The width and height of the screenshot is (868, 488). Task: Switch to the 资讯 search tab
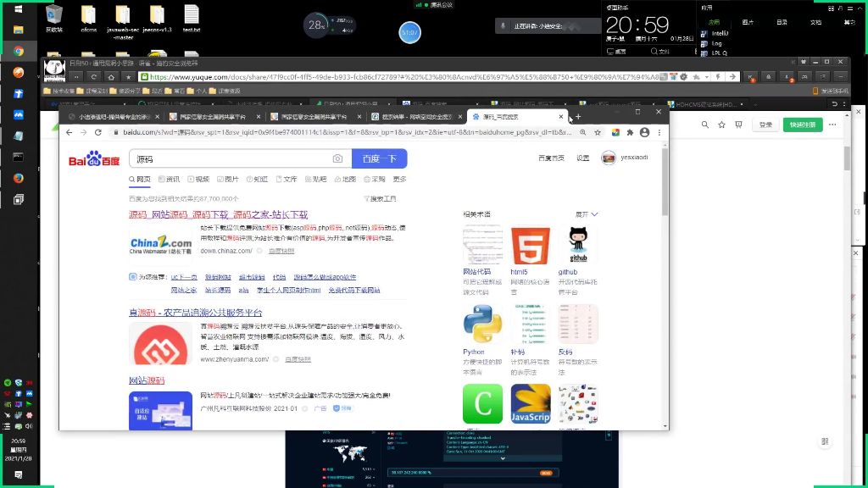(169, 180)
